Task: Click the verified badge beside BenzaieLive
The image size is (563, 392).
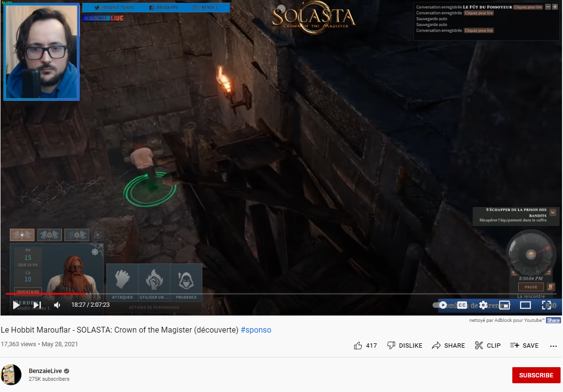Action: click(x=66, y=371)
